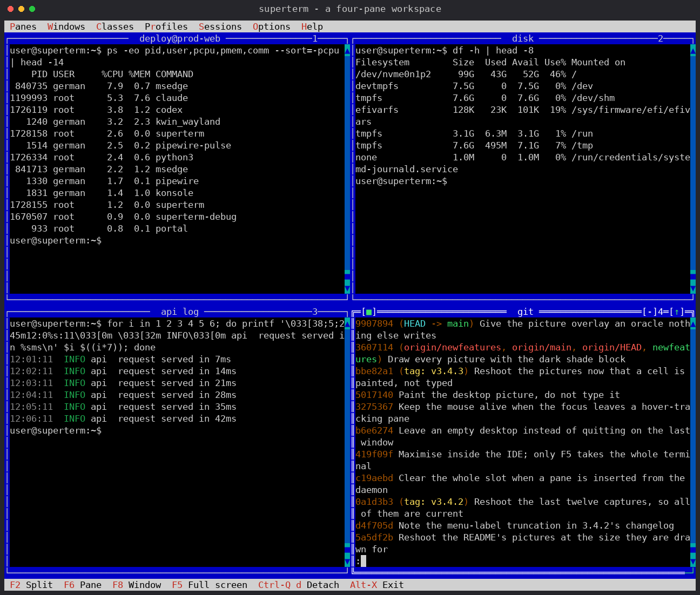
Task: Click the /dev/nvme0n1p2 filesystem row
Action: point(466,74)
